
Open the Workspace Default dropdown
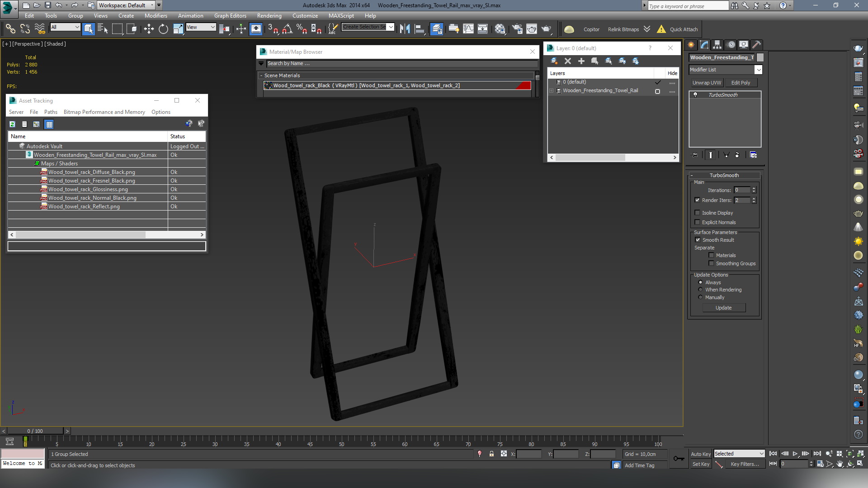click(127, 5)
